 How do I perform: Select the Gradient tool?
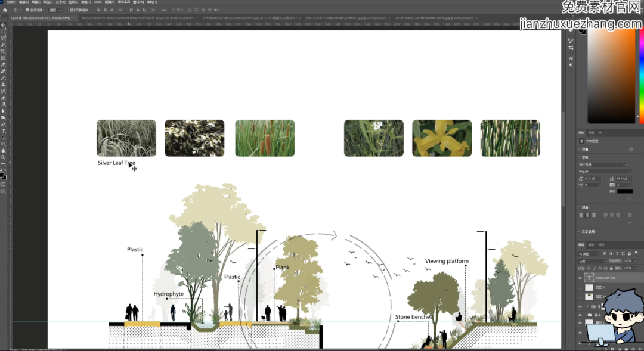[x=3, y=104]
